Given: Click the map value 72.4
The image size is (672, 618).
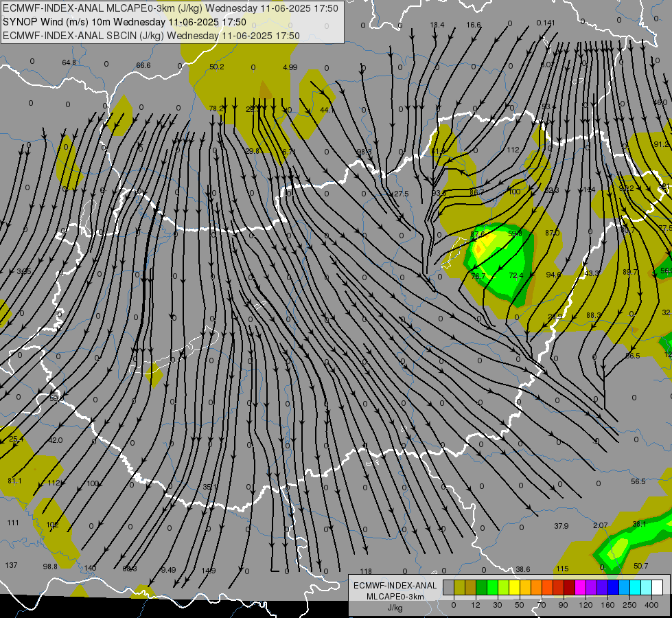Looking at the screenshot, I should coord(516,275).
